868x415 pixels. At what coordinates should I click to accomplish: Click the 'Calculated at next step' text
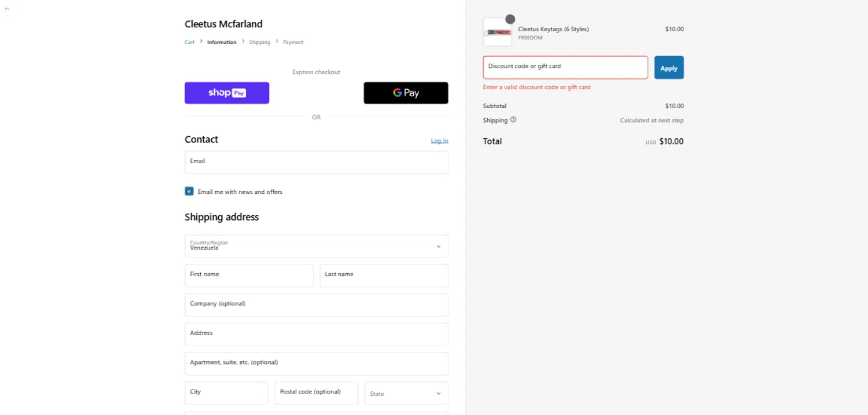pyautogui.click(x=652, y=120)
